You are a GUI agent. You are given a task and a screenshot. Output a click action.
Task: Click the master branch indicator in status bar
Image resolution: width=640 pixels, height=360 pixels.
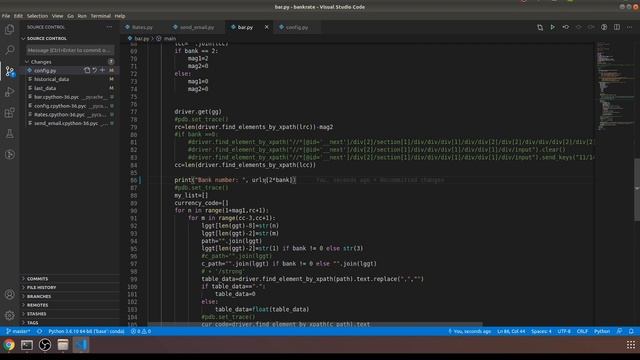(x=18, y=331)
